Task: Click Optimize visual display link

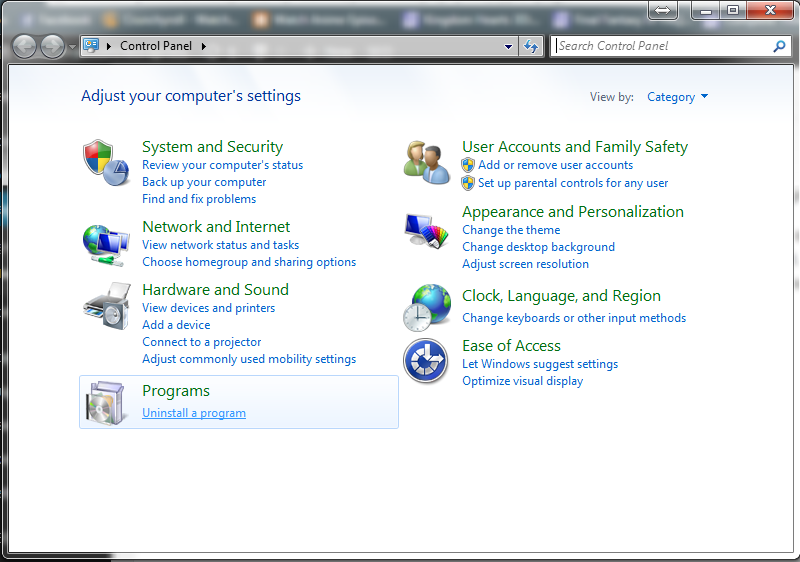Action: click(x=522, y=381)
